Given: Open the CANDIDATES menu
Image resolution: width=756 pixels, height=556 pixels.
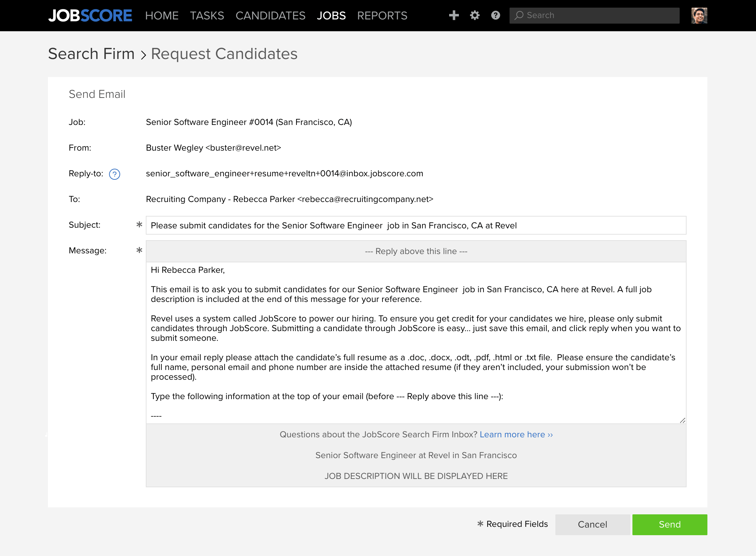Looking at the screenshot, I should [x=270, y=16].
